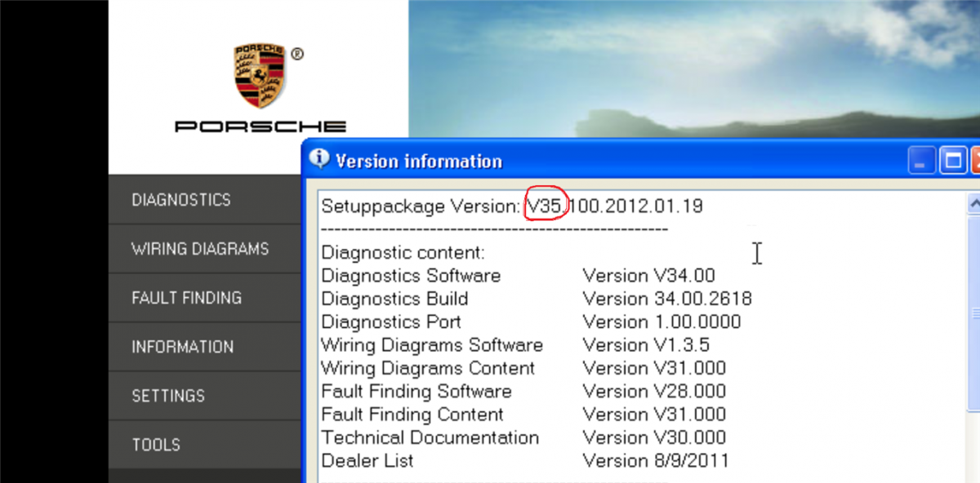Open WIRING DIAGRAMS in the sidebar
980x483 pixels.
205,249
